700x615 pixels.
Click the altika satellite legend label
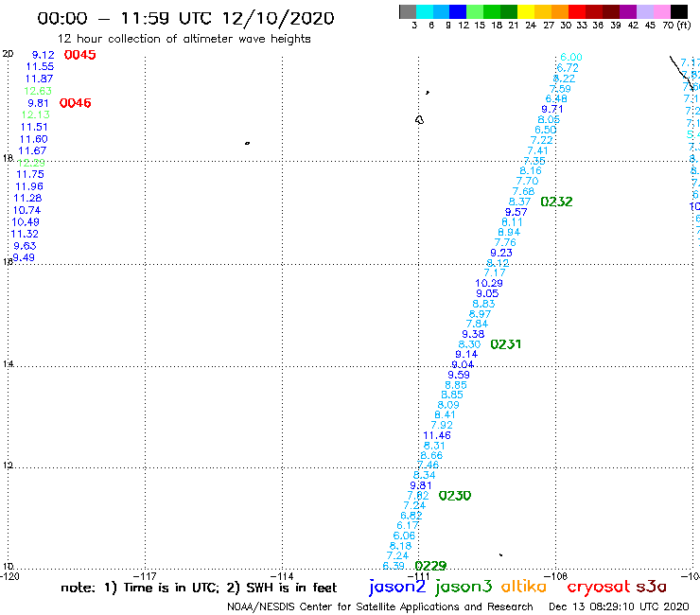524,587
